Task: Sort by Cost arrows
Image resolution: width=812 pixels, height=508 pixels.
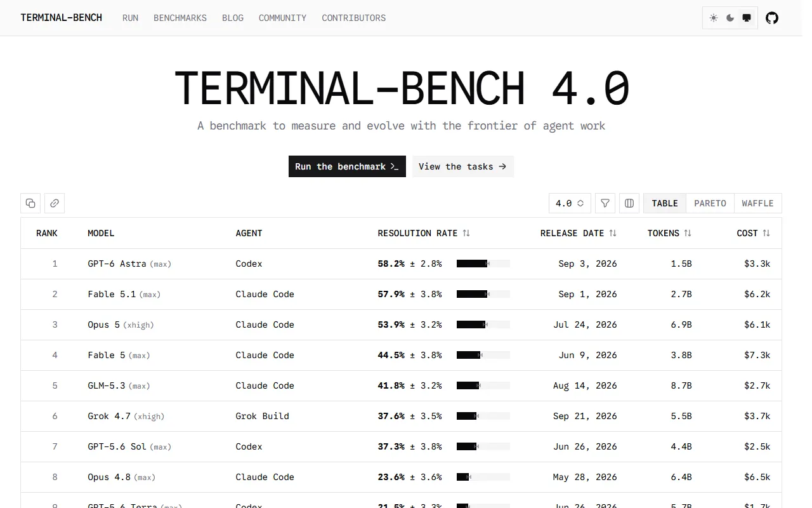Action: pyautogui.click(x=766, y=233)
